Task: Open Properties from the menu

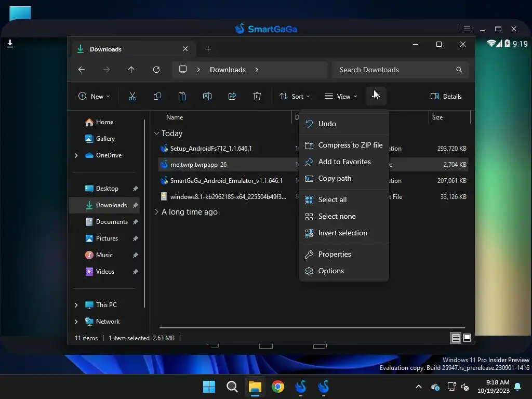Action: 344,255
